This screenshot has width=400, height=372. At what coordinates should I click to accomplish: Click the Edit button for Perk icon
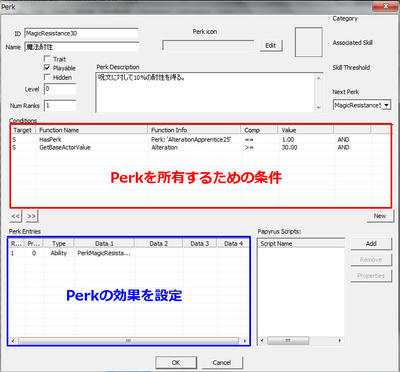(271, 45)
